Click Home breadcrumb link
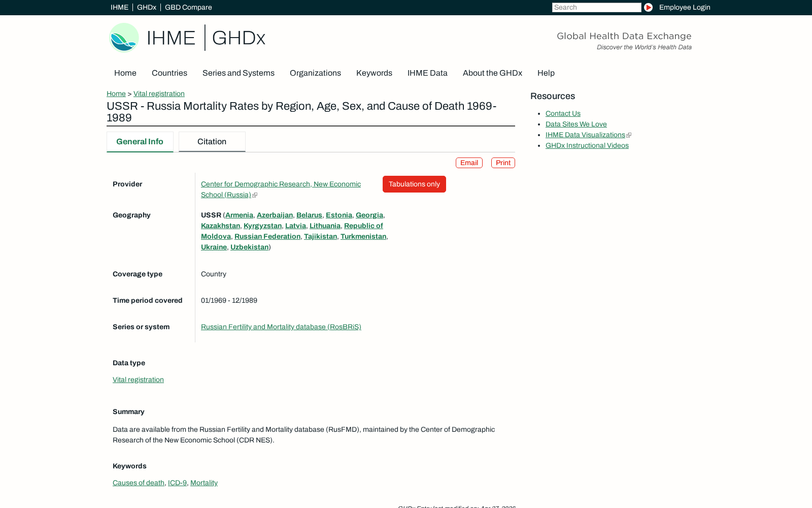 point(116,93)
